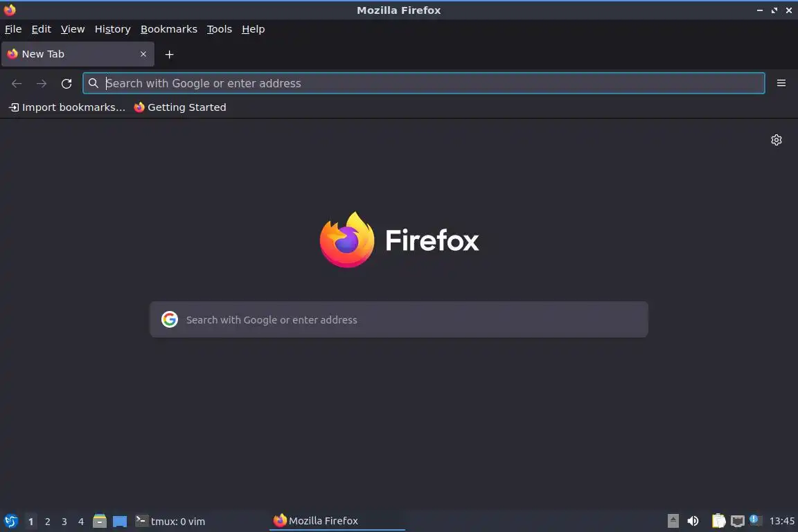Screen dimensions: 798x532
Task: Open the Edit menu
Action: click(x=42, y=29)
